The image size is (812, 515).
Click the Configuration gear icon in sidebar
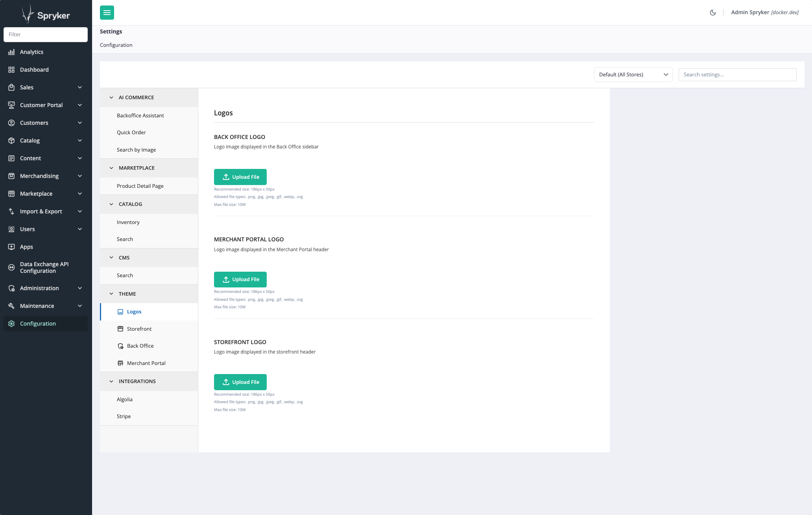point(11,324)
